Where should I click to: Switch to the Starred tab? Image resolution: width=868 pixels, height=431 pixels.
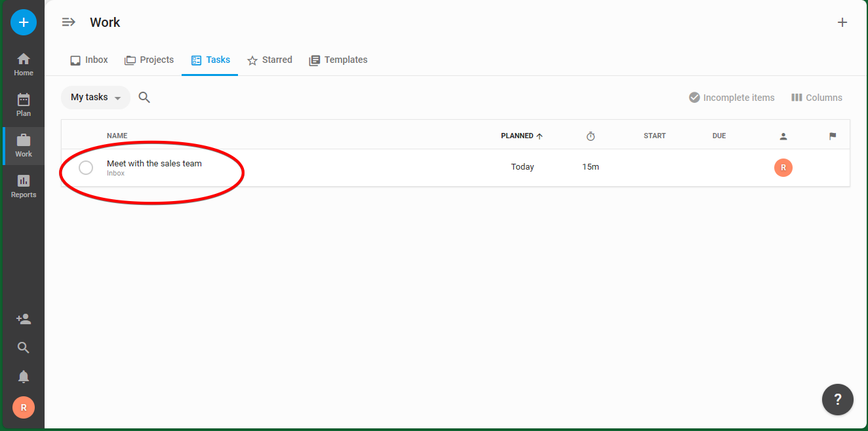269,60
